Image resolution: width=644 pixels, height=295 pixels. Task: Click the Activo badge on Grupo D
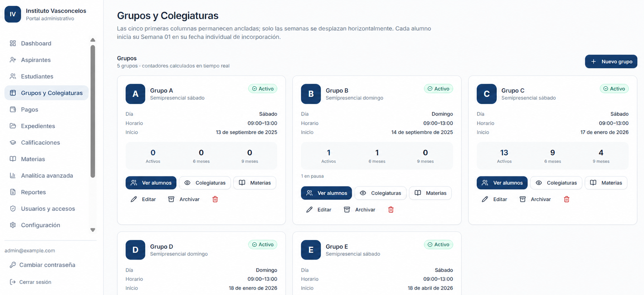pos(263,245)
